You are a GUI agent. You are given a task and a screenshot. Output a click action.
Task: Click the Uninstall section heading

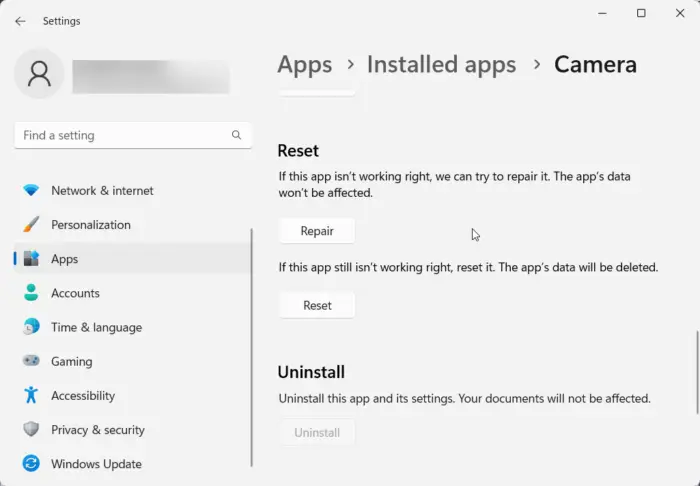click(311, 372)
